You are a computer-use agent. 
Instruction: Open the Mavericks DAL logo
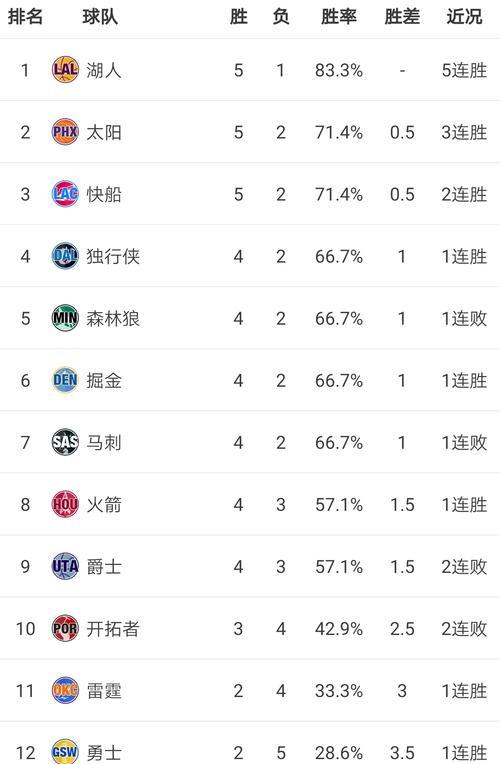65,256
